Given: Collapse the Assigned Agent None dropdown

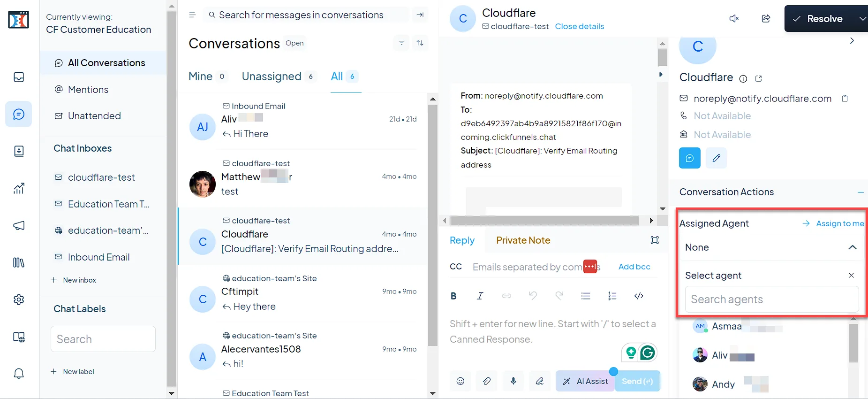Looking at the screenshot, I should (x=852, y=247).
